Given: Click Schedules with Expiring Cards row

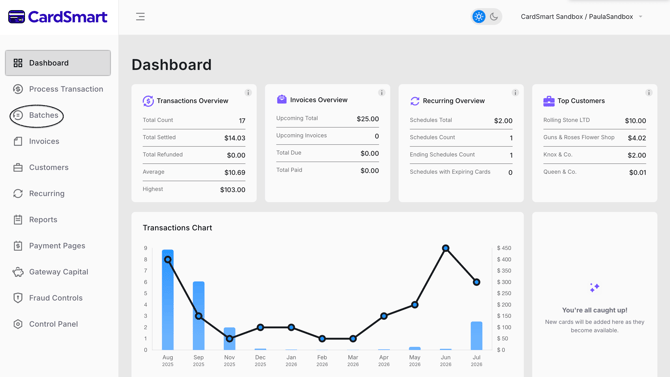Looking at the screenshot, I should (x=461, y=172).
